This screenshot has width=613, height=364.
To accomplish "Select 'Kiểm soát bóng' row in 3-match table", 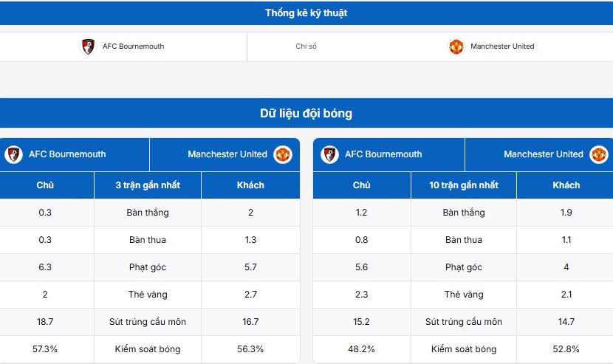I will coord(148,349).
